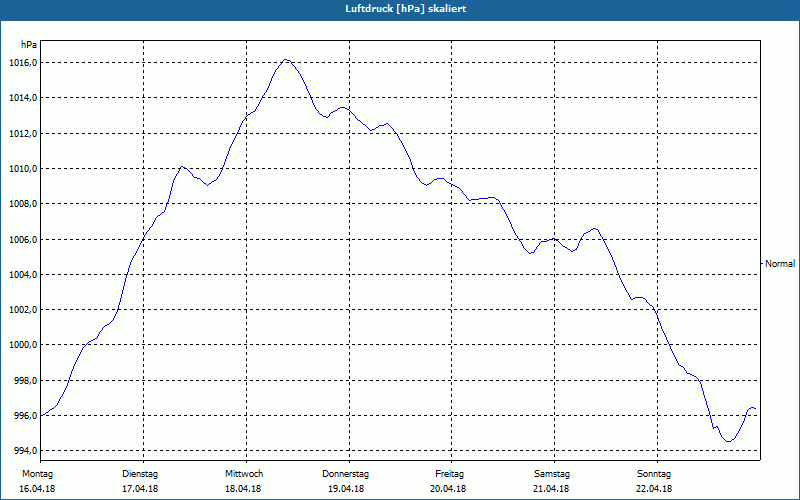Click the 1000,0 axis value
Viewport: 800px width, 500px height.
(x=22, y=345)
